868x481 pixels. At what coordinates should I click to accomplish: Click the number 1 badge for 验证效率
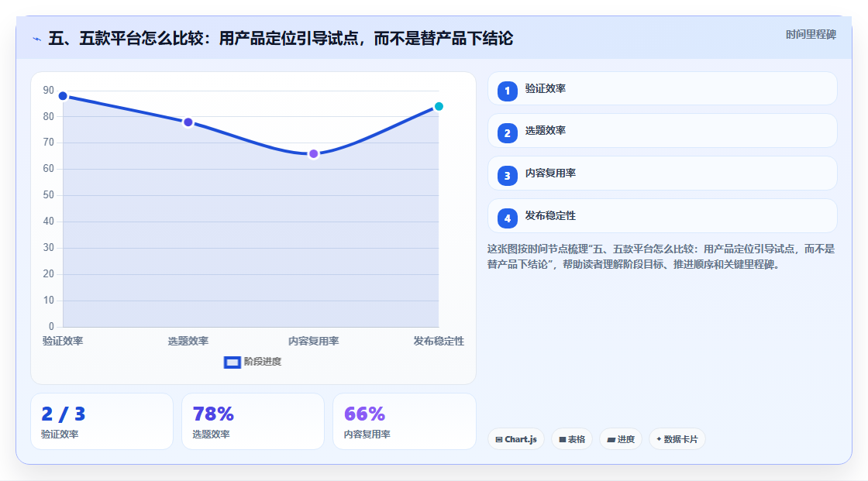pos(507,91)
